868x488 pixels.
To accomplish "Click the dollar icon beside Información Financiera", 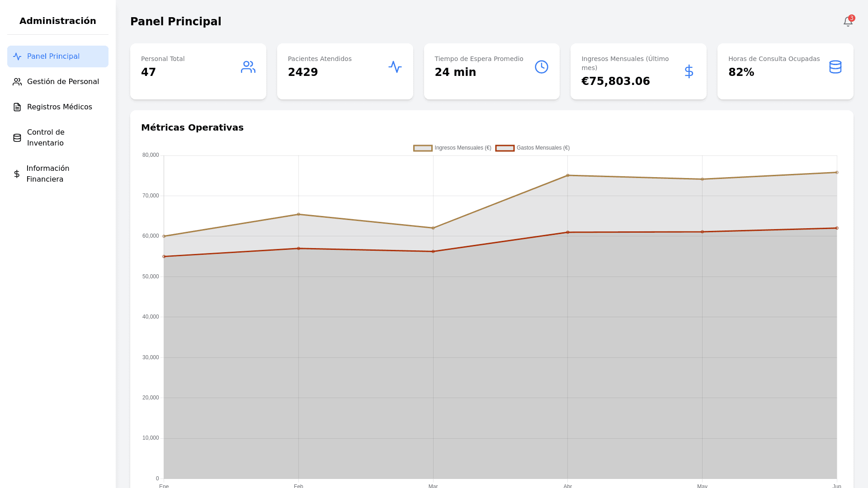I will click(17, 174).
